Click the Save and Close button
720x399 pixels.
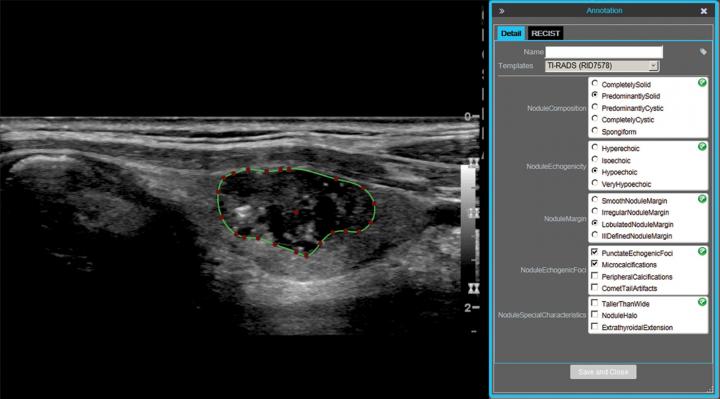pos(603,372)
